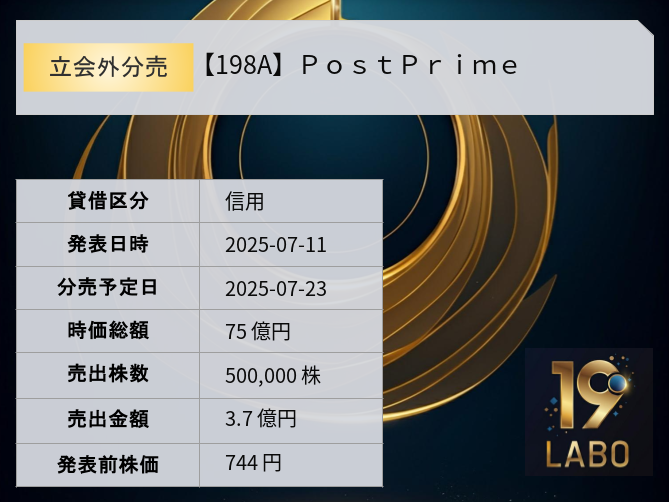
Task: Select the 発表日時 row label
Action: (108, 244)
